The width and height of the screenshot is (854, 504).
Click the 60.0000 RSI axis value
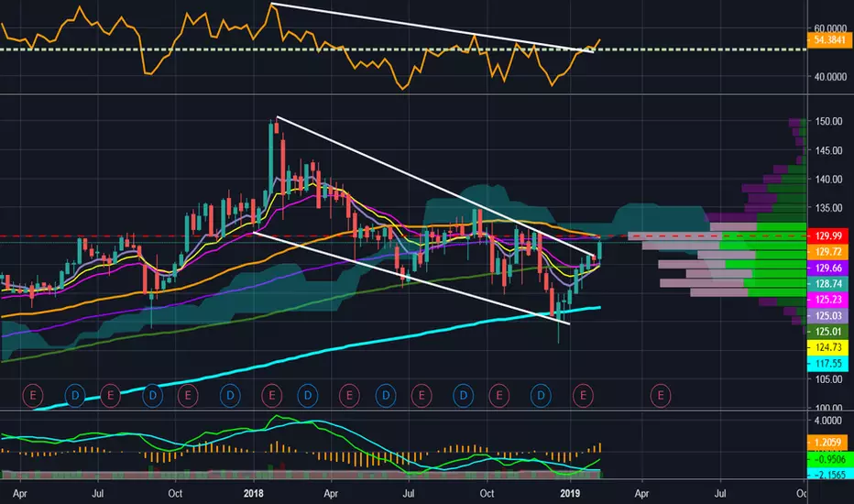pos(830,28)
